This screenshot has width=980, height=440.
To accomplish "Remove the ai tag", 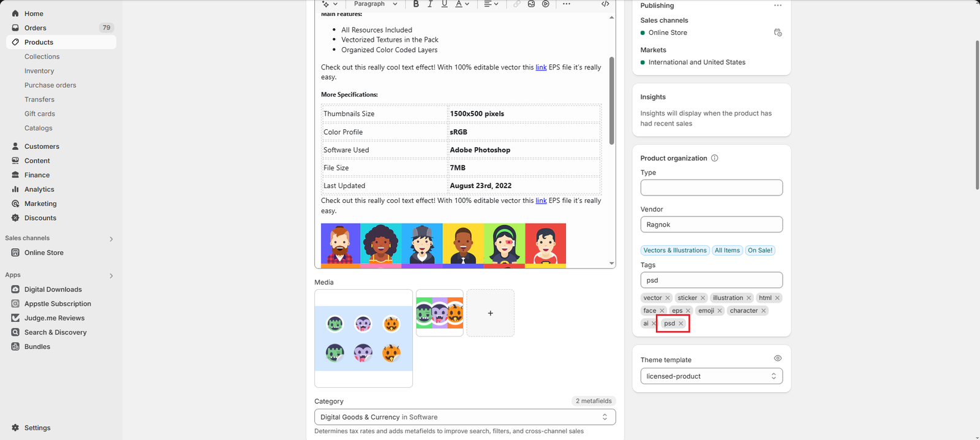I will click(654, 324).
